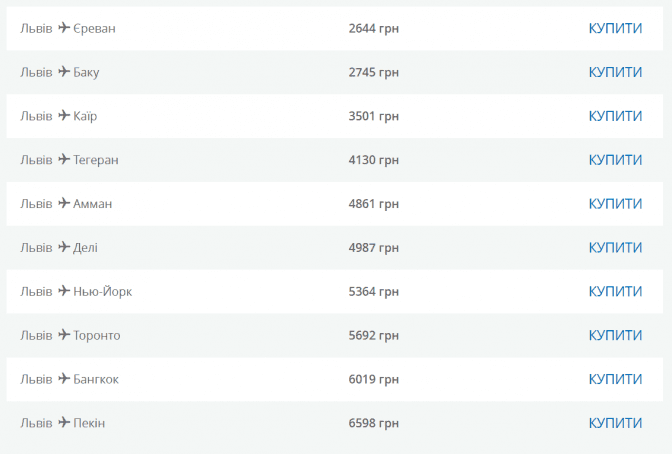Click the airplane icon beside Тегеран
The image size is (672, 454).
(x=64, y=160)
